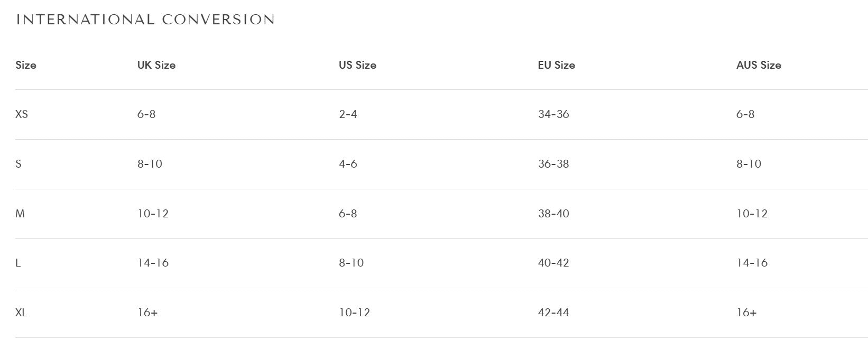The width and height of the screenshot is (868, 357).
Task: Select the UK Size column header
Action: coord(156,65)
